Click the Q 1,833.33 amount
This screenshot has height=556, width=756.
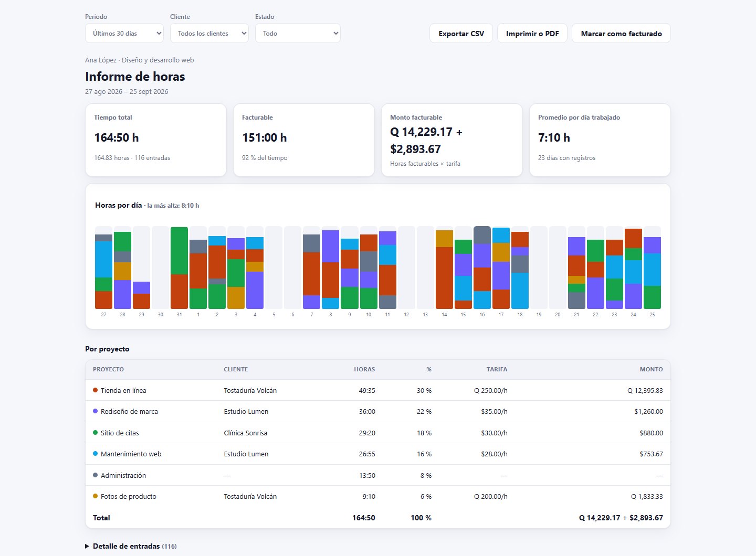647,497
